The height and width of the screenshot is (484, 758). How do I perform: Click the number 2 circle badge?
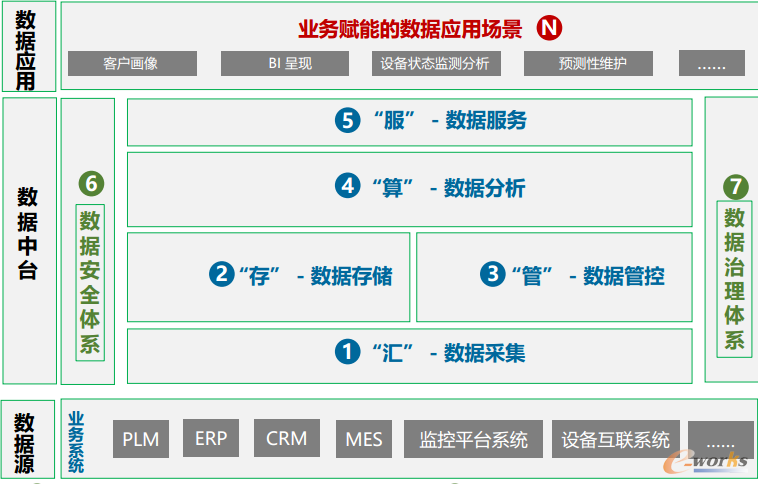(x=222, y=274)
